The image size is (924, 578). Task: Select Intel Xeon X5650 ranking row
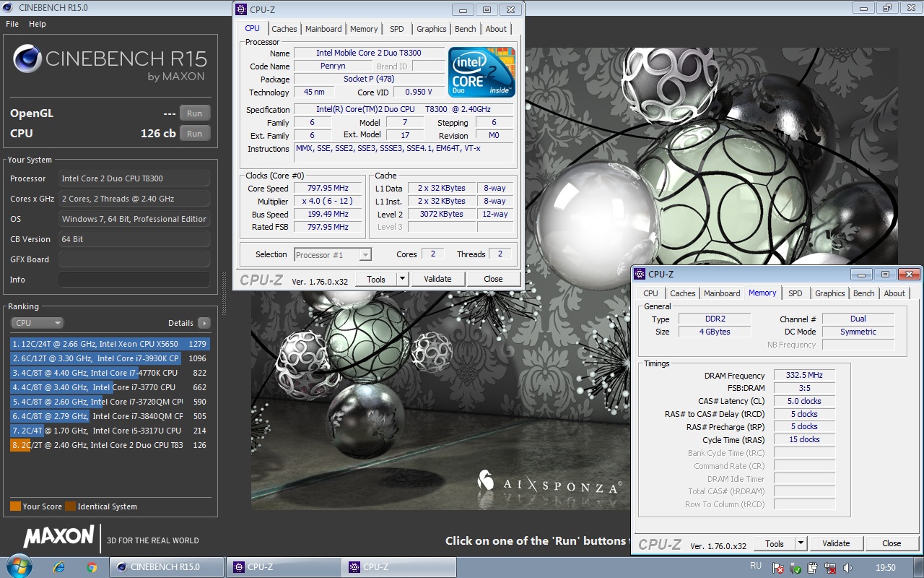[x=110, y=344]
